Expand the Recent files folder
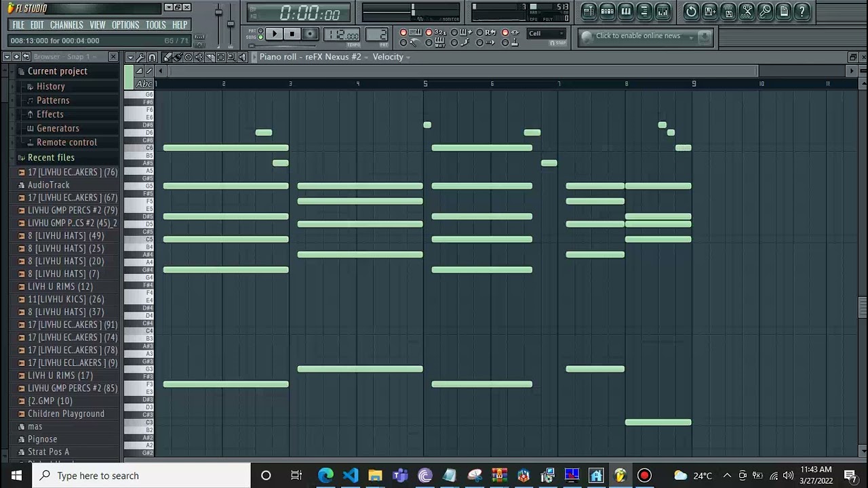 [51, 157]
